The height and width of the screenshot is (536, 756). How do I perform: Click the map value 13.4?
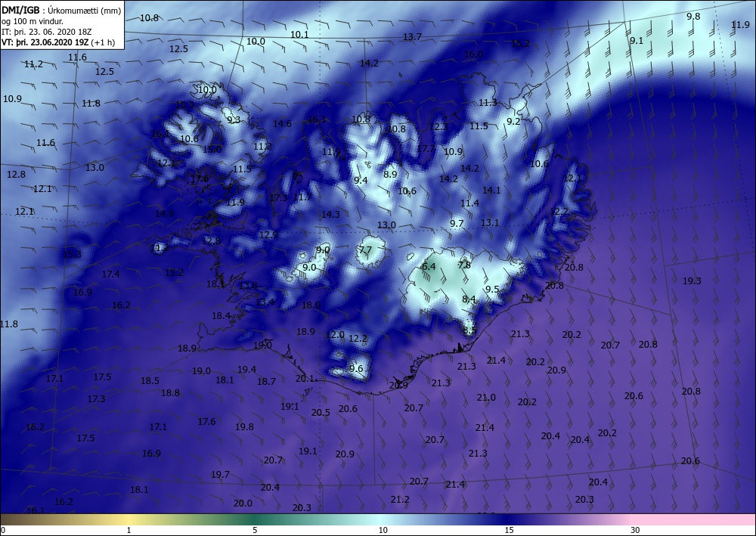265,302
